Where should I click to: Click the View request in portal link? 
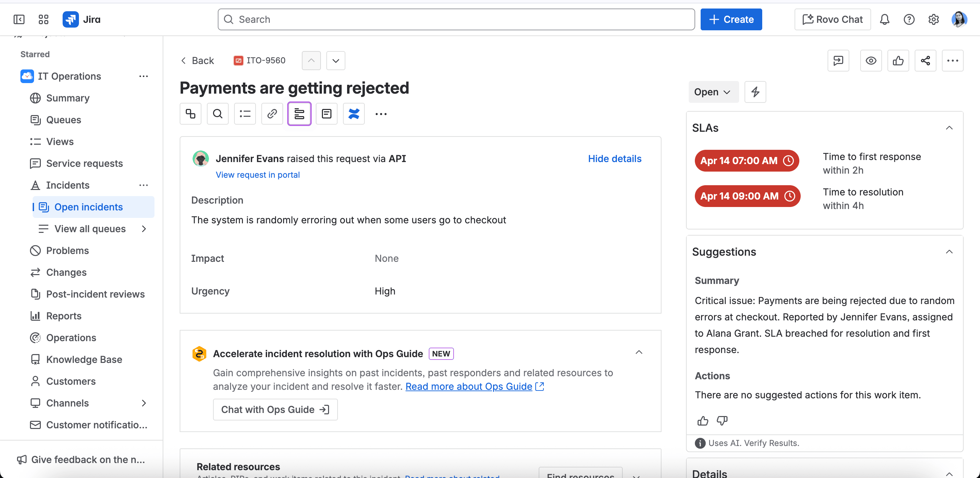pos(258,175)
